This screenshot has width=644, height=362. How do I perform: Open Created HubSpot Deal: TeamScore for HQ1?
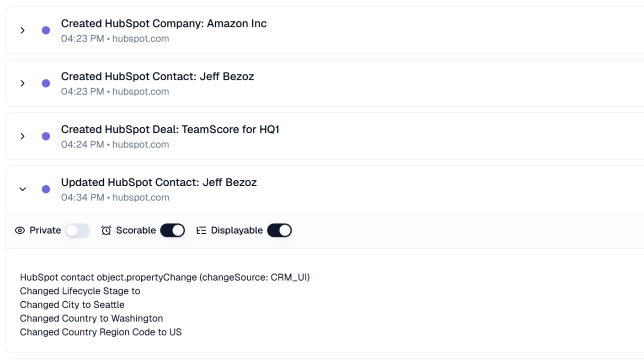(x=170, y=130)
